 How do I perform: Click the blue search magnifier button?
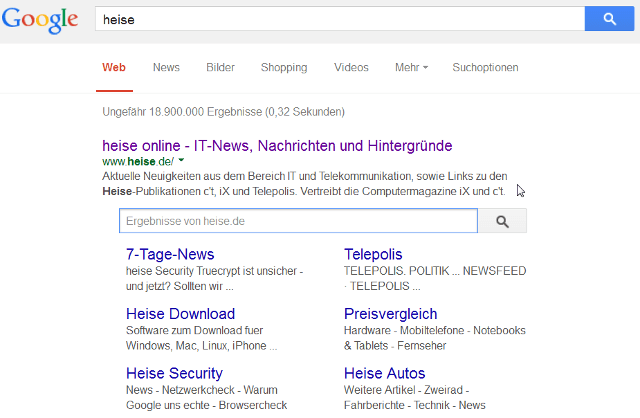point(609,19)
